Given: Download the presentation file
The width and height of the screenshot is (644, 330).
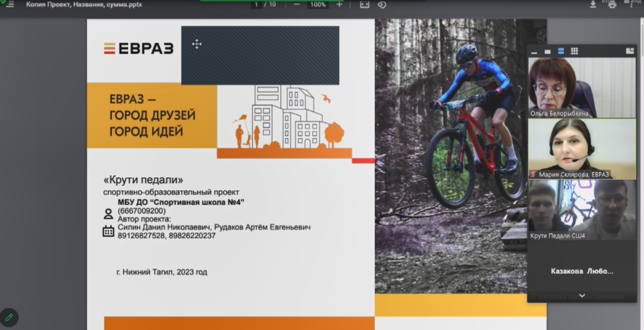Looking at the screenshot, I should [x=593, y=5].
